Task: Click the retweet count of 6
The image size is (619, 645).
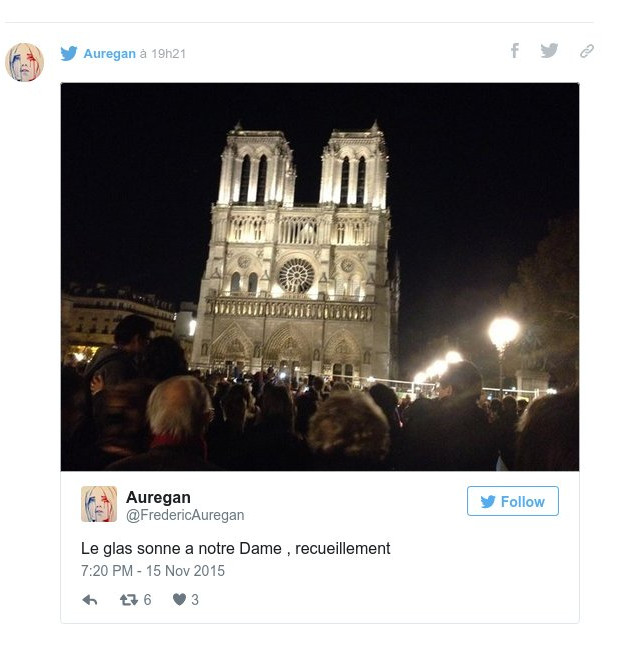Action: pos(147,600)
